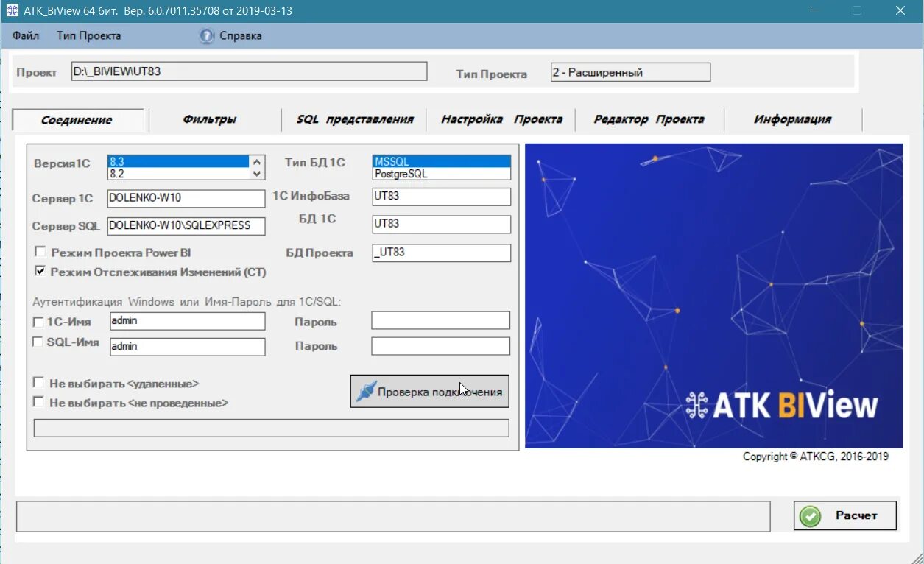Click the Тип Проекта field 2 - Расширенный

(630, 72)
